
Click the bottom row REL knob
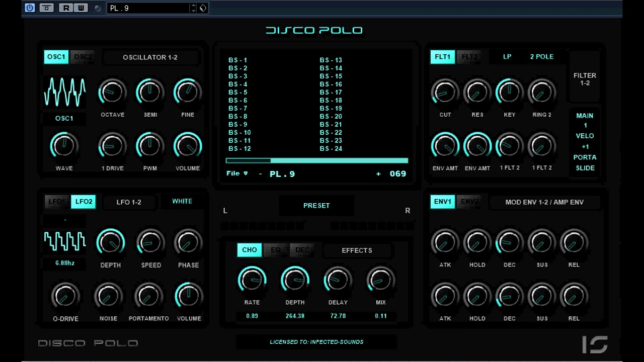[574, 296]
